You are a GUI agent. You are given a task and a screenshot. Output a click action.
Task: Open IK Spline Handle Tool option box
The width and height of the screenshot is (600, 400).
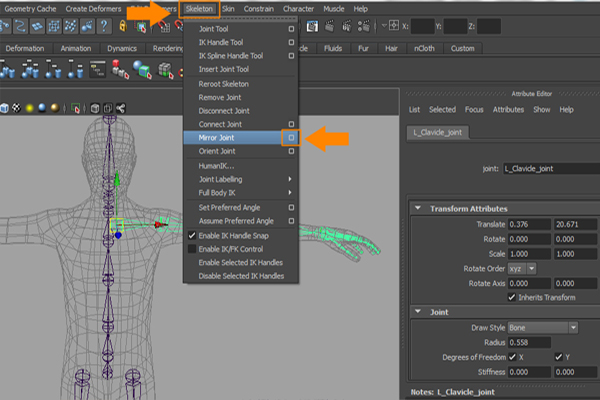tap(291, 56)
